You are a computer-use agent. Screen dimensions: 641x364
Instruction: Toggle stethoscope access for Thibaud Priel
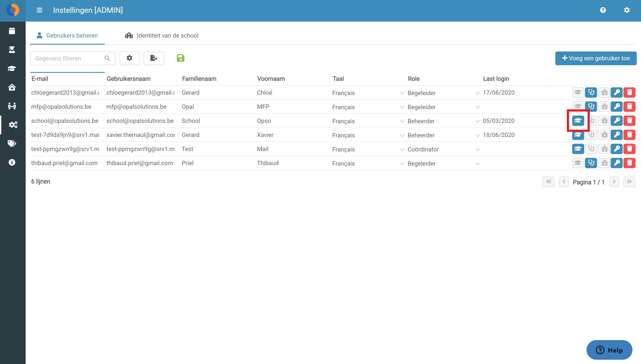(x=591, y=163)
